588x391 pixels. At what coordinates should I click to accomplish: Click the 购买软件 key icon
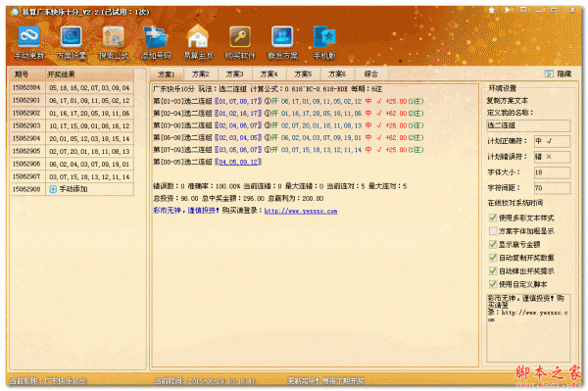[240, 37]
